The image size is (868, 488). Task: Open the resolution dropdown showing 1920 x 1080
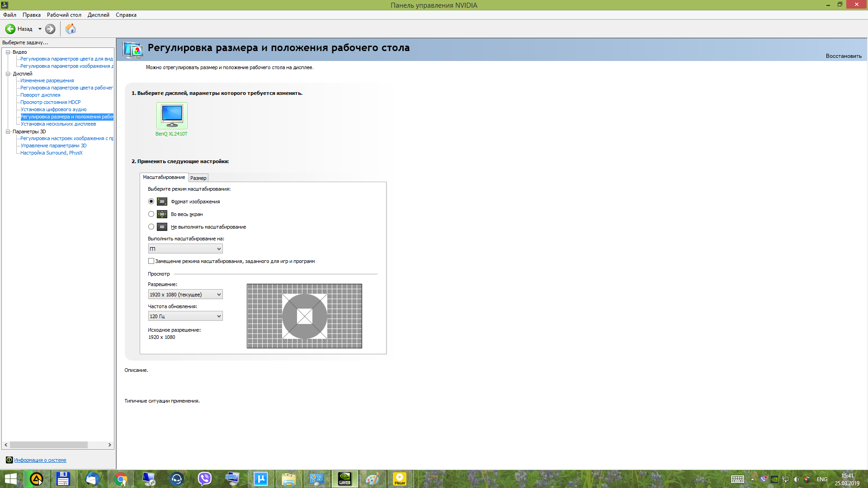(x=185, y=295)
